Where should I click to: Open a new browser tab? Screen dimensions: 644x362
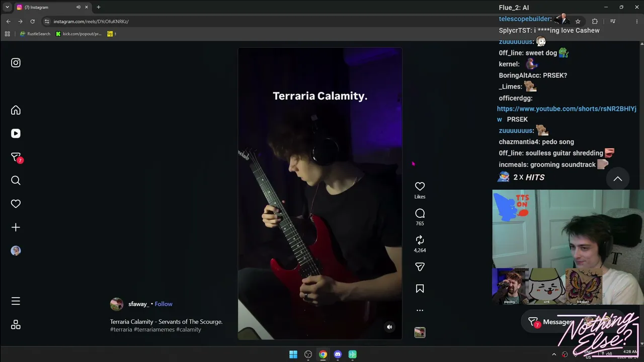pyautogui.click(x=99, y=7)
